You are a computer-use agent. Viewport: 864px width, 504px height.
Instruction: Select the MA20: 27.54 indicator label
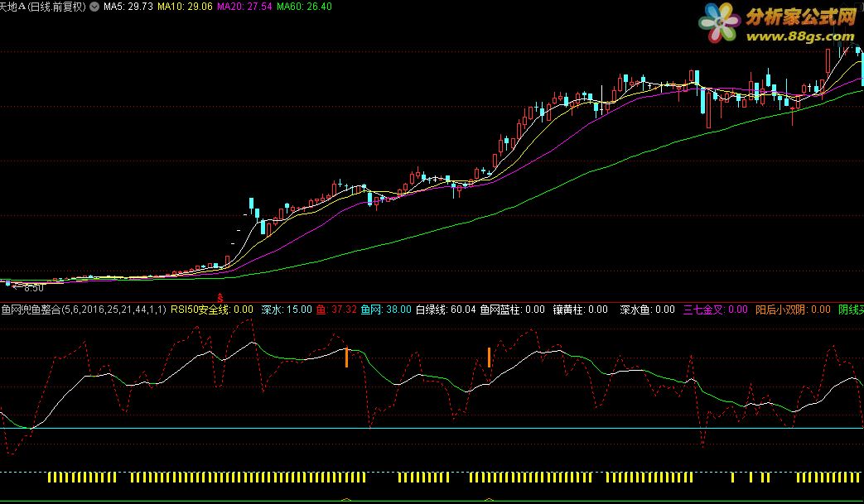(244, 7)
